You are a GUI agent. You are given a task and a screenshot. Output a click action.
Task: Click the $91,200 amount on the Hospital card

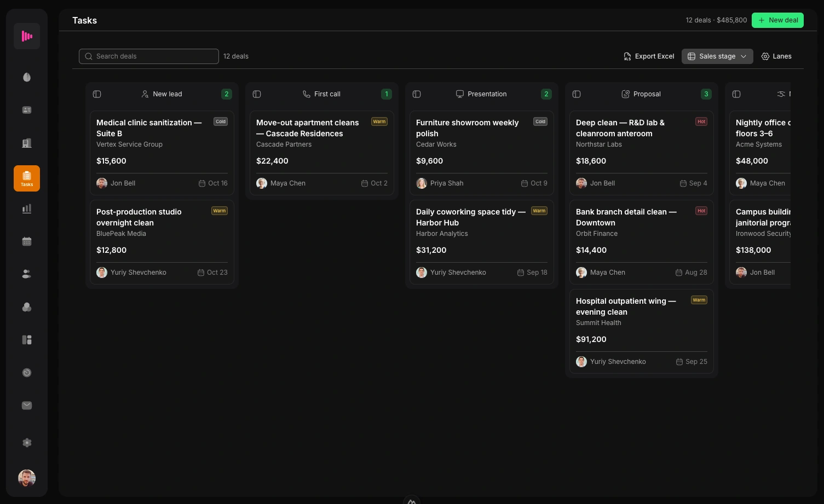591,339
